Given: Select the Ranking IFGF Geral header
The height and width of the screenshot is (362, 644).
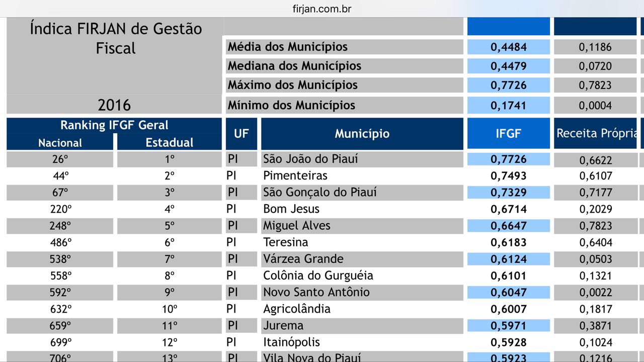Looking at the screenshot, I should point(114,125).
